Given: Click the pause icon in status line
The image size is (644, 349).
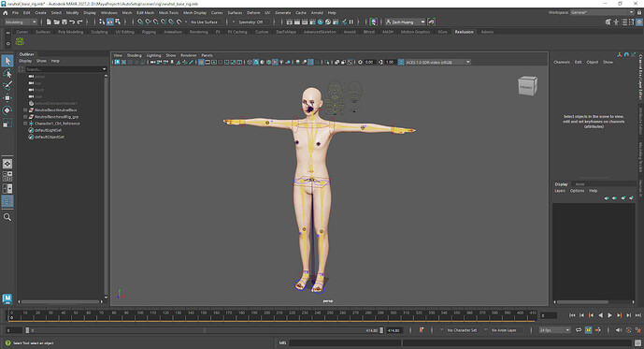Looking at the screenshot, I should click(351, 22).
